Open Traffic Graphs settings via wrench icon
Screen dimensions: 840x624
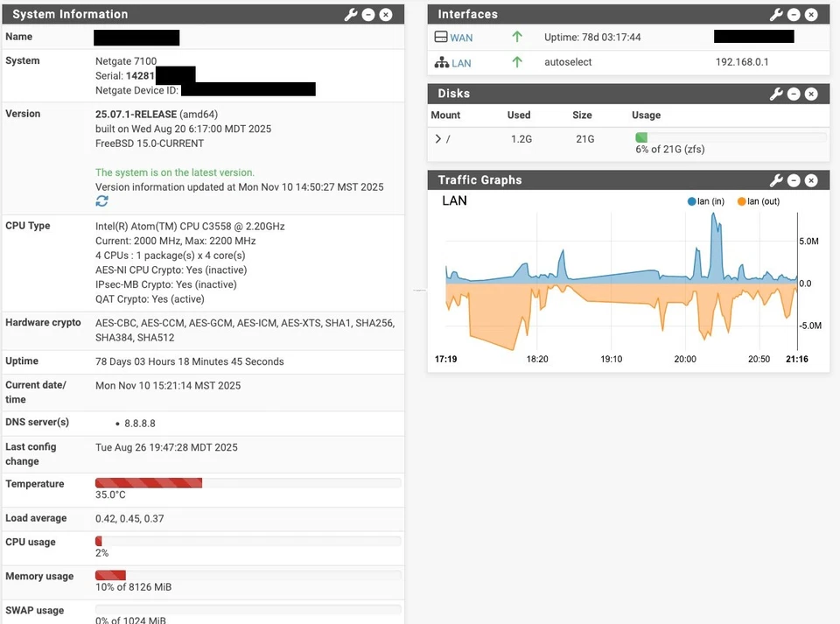[x=775, y=180]
